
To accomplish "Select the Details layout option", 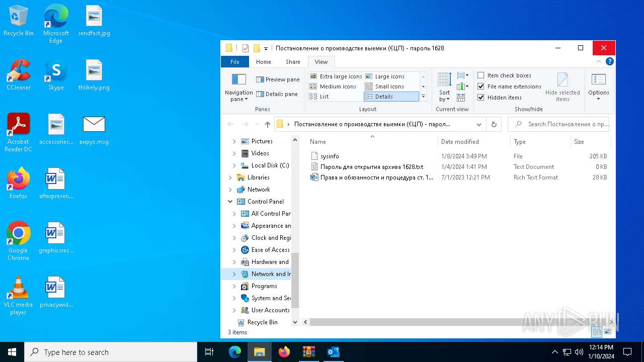I will [391, 97].
